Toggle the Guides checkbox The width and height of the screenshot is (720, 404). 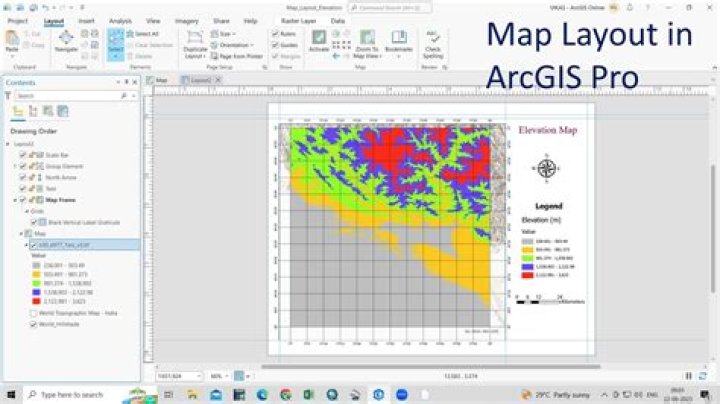coord(276,45)
